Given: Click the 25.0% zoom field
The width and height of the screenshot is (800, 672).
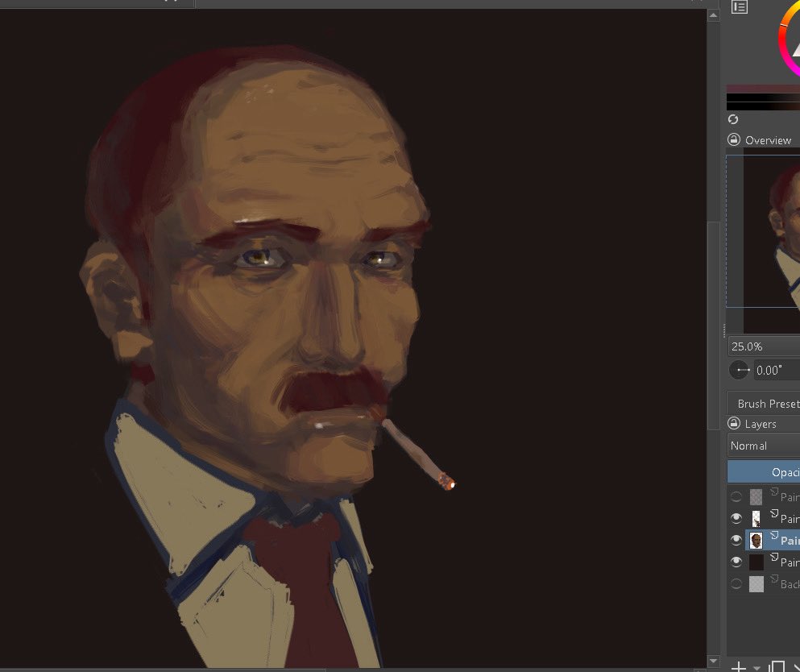Looking at the screenshot, I should 764,346.
